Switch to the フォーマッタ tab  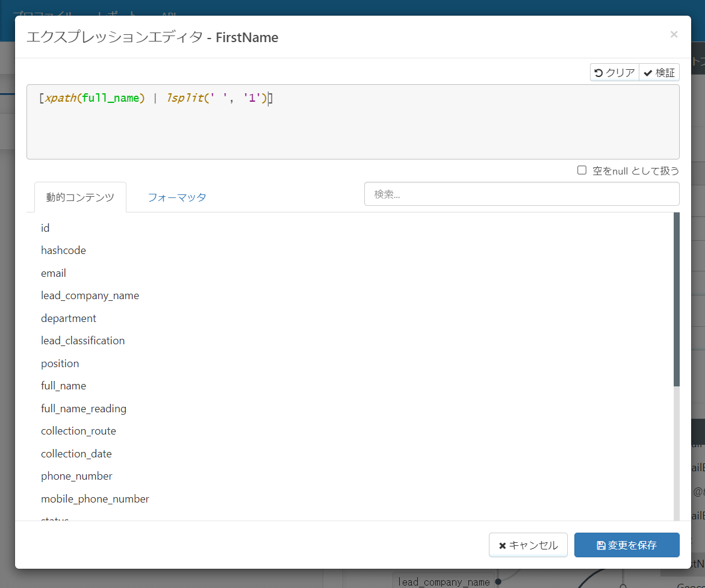177,197
